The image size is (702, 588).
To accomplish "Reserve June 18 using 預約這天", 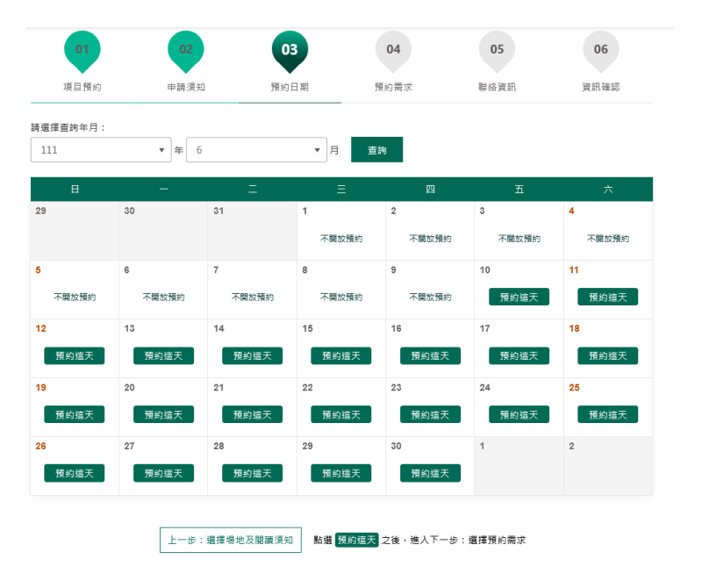I will pyautogui.click(x=607, y=355).
